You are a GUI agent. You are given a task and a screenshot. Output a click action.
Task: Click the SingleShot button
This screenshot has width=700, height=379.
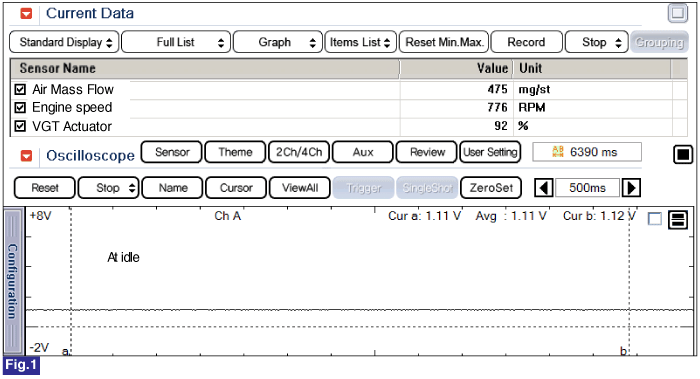[427, 188]
